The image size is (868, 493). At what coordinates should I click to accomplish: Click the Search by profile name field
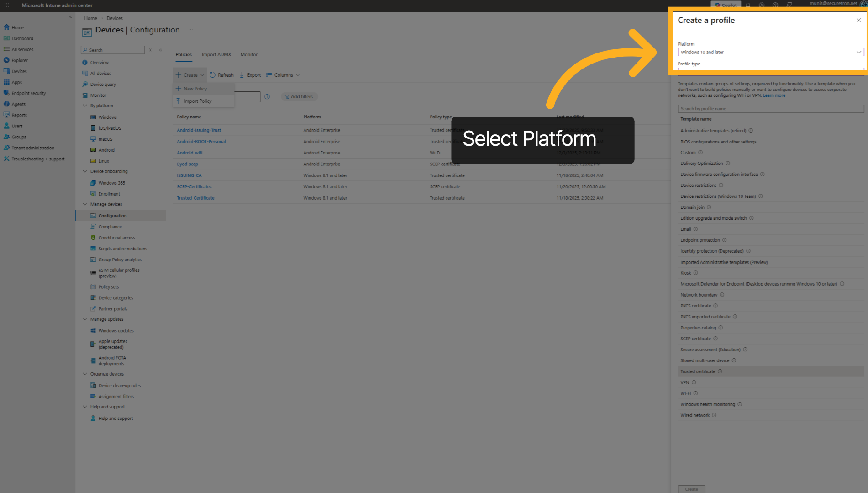pos(770,109)
